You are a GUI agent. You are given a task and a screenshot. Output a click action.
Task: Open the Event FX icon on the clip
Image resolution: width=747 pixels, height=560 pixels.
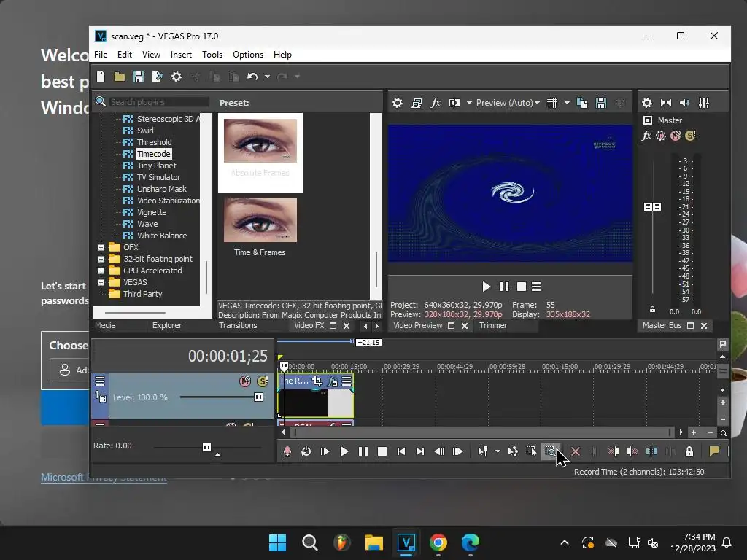(x=333, y=381)
